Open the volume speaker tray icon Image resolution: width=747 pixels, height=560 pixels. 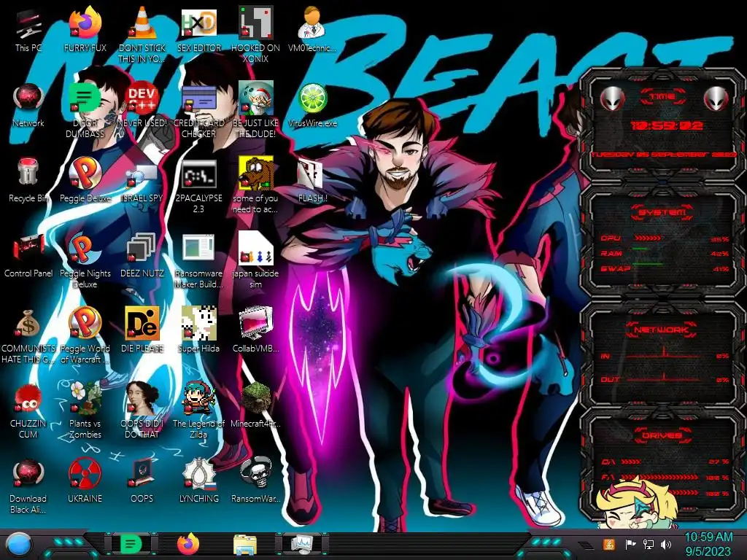666,544
